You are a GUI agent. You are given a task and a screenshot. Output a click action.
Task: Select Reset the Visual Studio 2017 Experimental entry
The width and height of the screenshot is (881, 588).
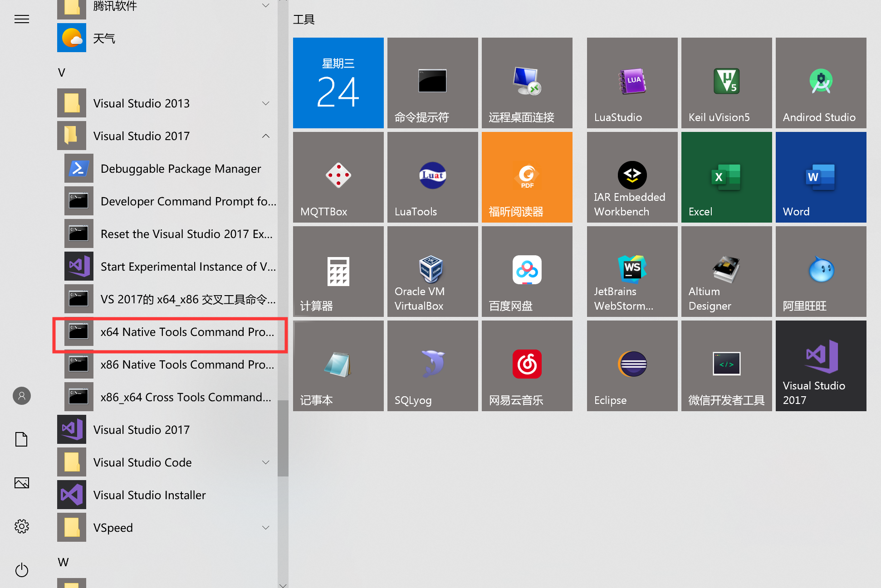[170, 234]
